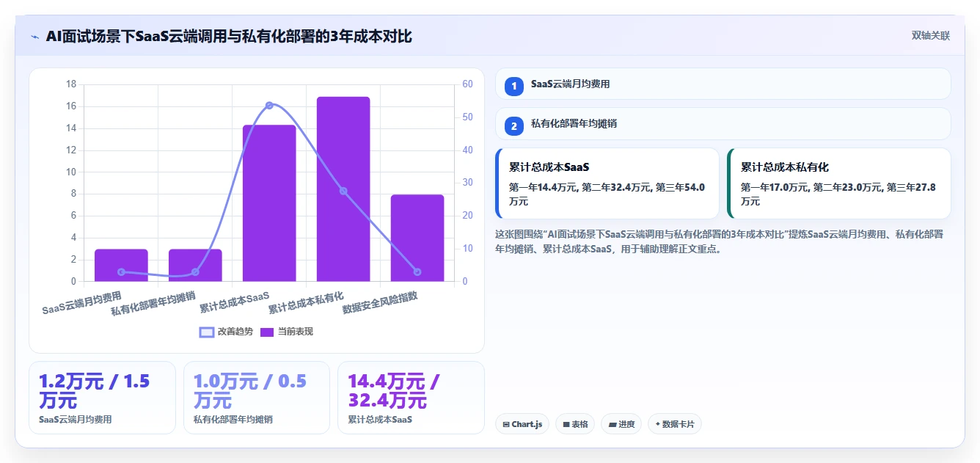Select the Chart.js tag
980x463 pixels.
[522, 424]
